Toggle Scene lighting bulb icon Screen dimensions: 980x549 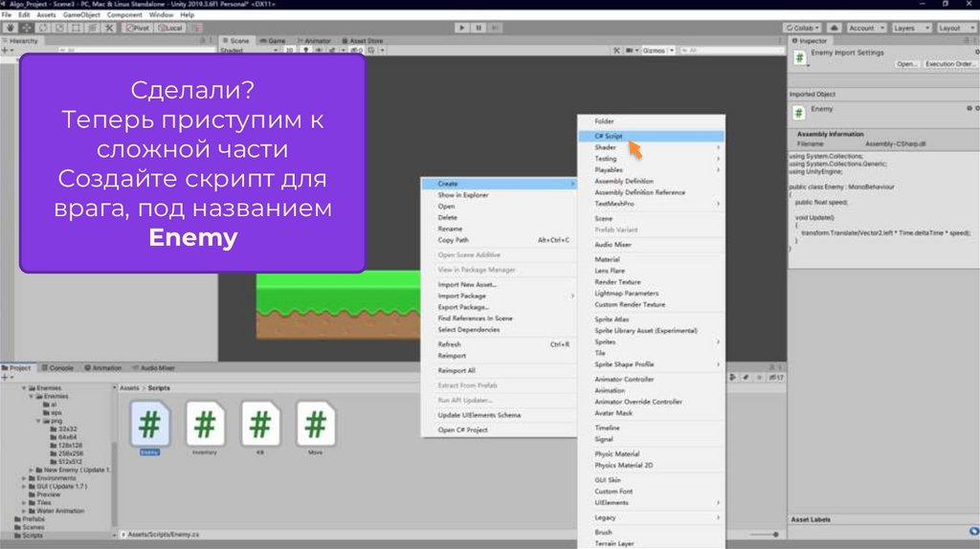[x=305, y=50]
